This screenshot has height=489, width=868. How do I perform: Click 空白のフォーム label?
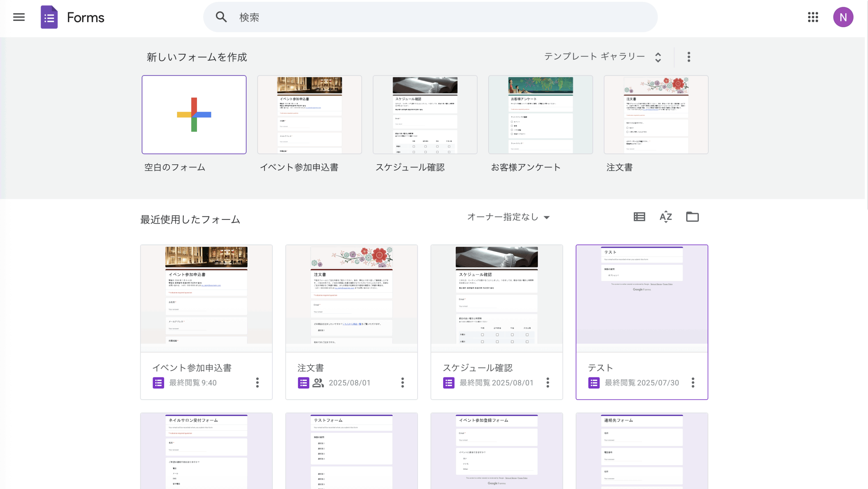[x=175, y=167]
